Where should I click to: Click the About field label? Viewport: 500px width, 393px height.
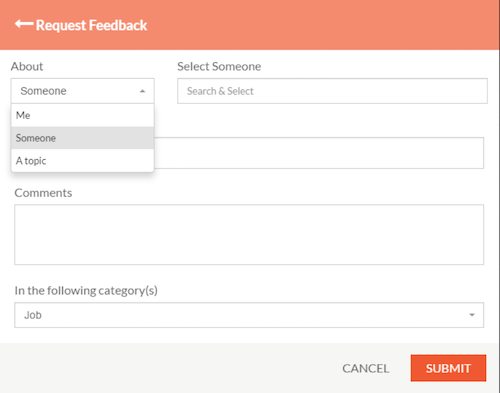27,66
